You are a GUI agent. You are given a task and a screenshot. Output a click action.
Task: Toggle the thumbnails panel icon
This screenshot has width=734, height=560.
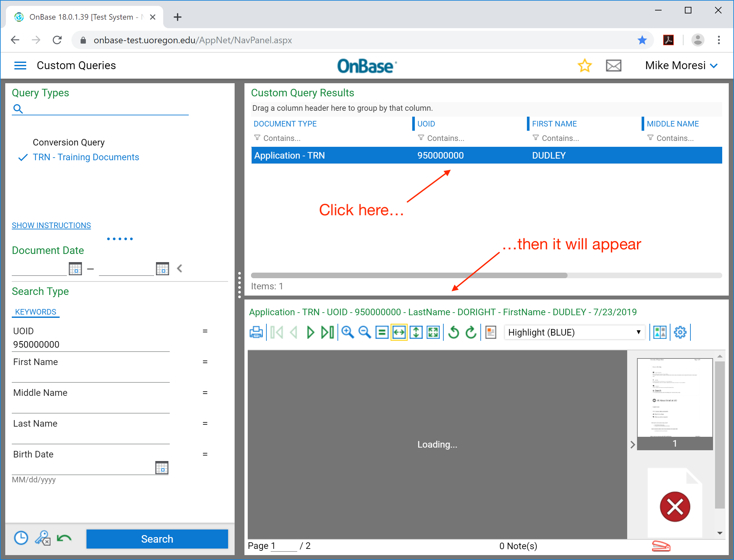660,332
